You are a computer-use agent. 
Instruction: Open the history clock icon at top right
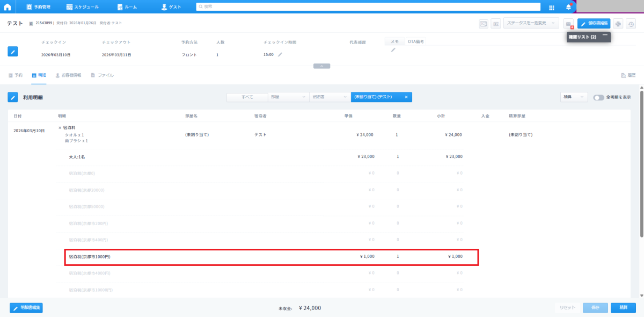[631, 24]
